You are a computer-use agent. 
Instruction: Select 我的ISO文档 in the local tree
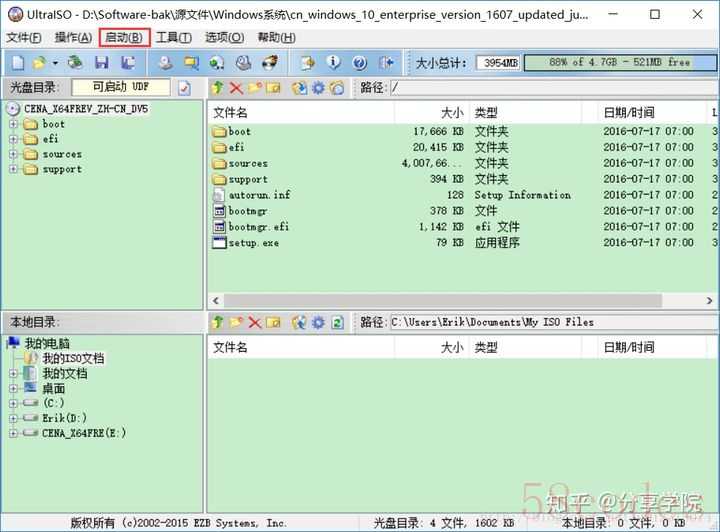coord(73,358)
